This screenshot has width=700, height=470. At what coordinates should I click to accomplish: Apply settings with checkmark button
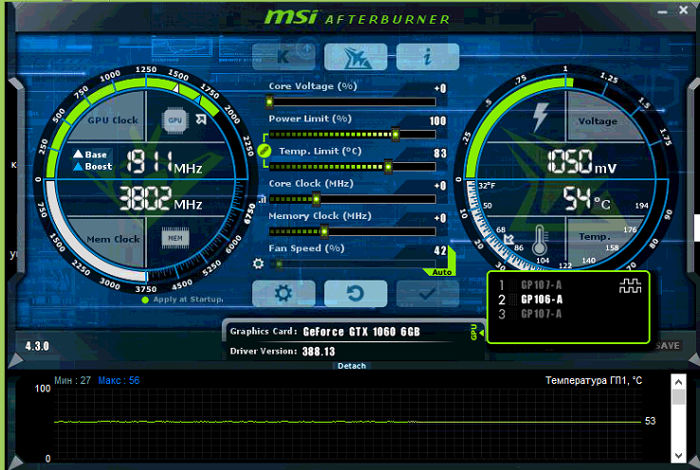[x=428, y=293]
